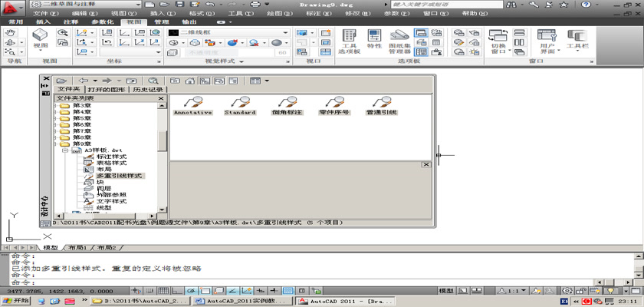This screenshot has height=307, width=644.
Task: Click the 模型 button on the status bar
Action: click(445, 291)
